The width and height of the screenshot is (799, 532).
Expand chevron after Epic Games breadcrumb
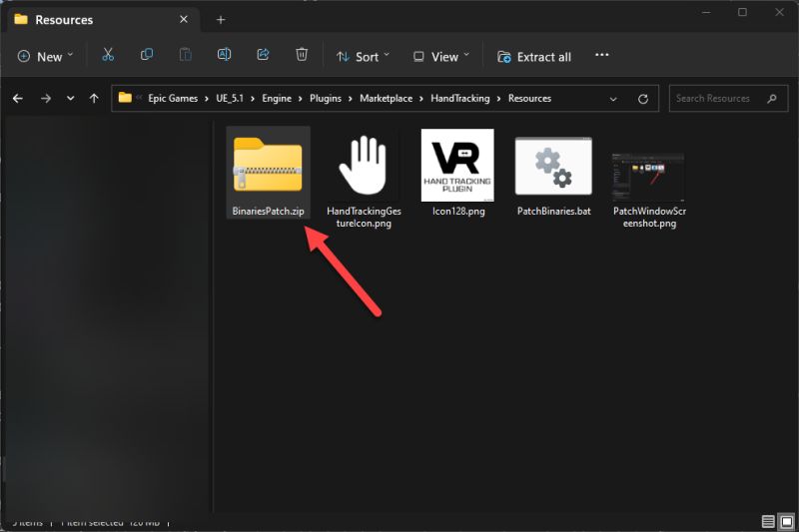coord(207,99)
